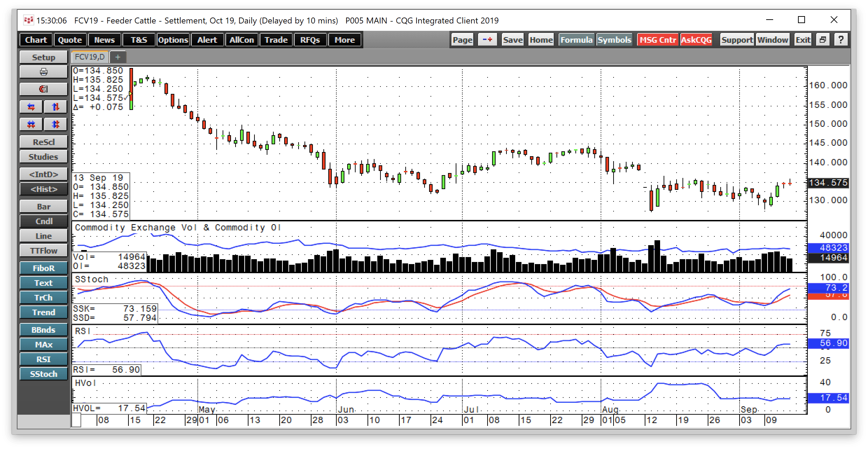Click ReScl to rescale chart
This screenshot has height=449, width=868.
43,142
